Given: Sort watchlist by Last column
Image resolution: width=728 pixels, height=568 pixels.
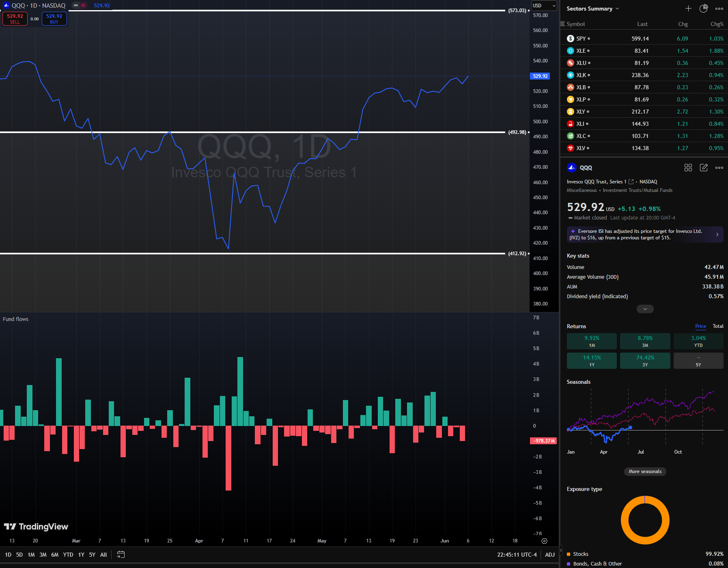Looking at the screenshot, I should tap(642, 24).
